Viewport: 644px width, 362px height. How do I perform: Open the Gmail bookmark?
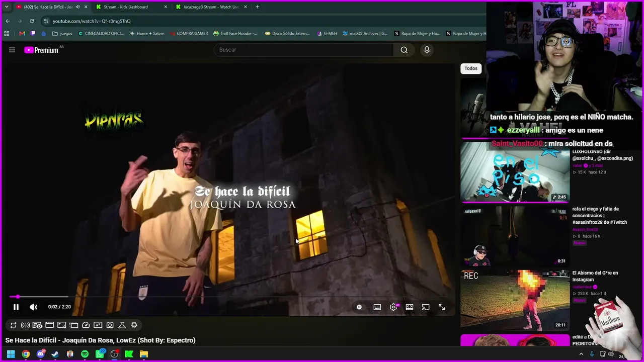click(x=22, y=34)
